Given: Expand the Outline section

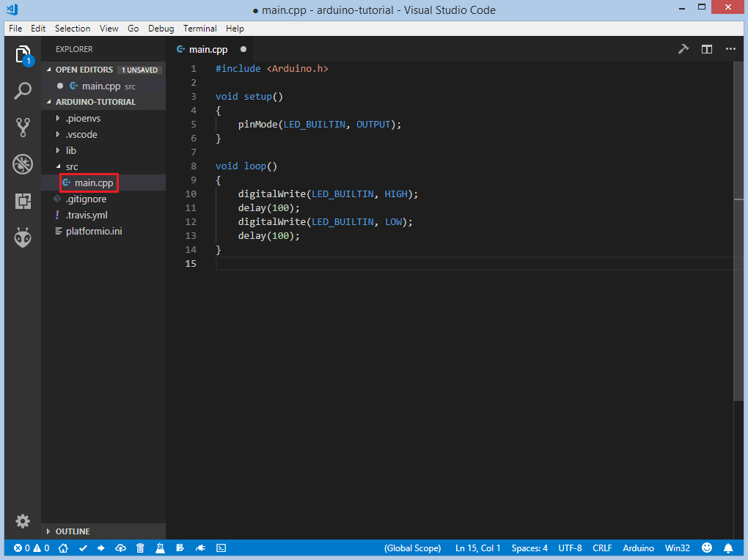Looking at the screenshot, I should (49, 531).
